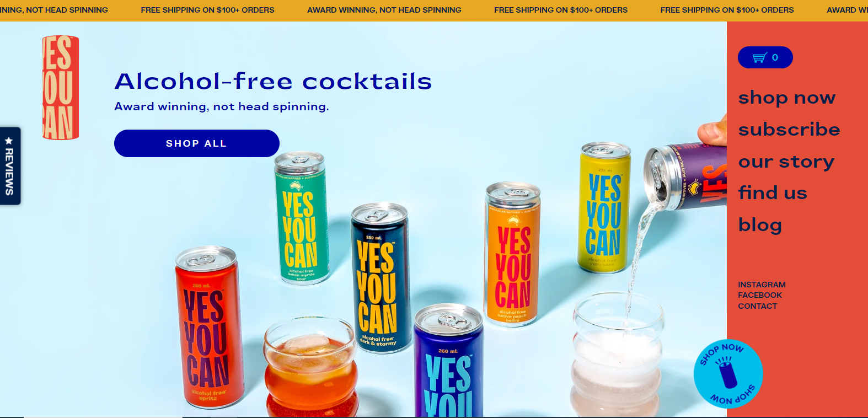Go to our story page
The width and height of the screenshot is (868, 418).
786,162
